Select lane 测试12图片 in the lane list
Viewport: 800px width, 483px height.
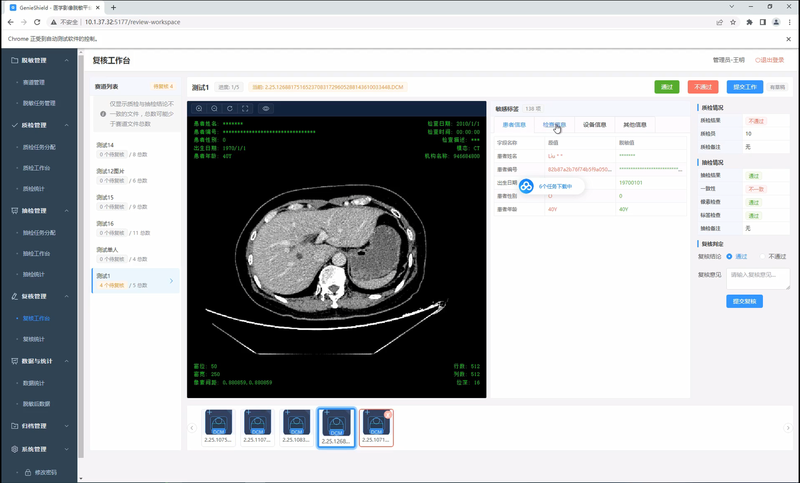(x=135, y=175)
